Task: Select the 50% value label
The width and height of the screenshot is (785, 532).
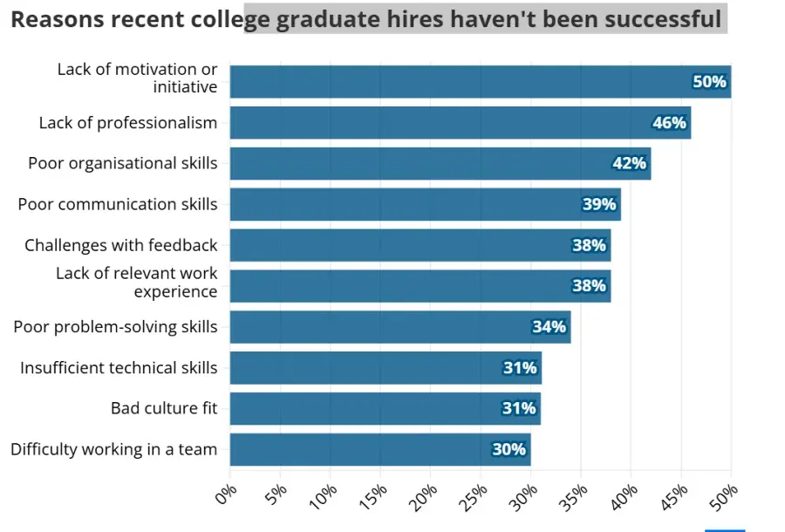Action: 709,82
